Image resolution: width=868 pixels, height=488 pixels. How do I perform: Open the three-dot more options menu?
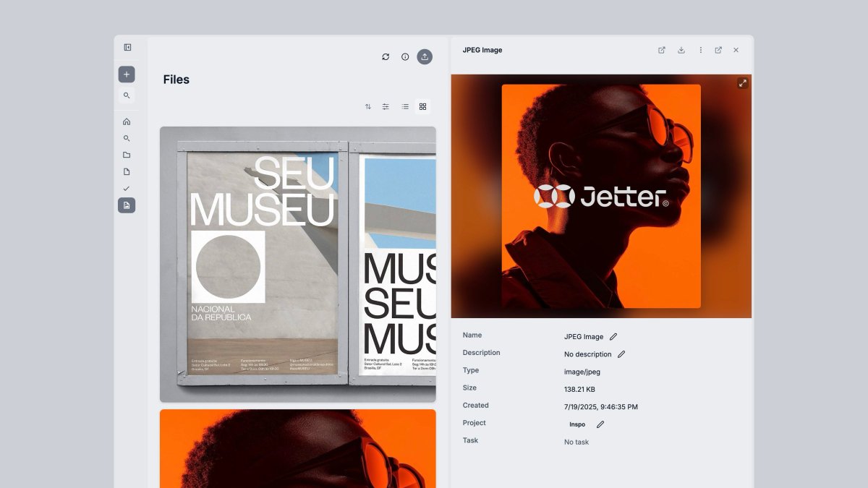(x=700, y=50)
